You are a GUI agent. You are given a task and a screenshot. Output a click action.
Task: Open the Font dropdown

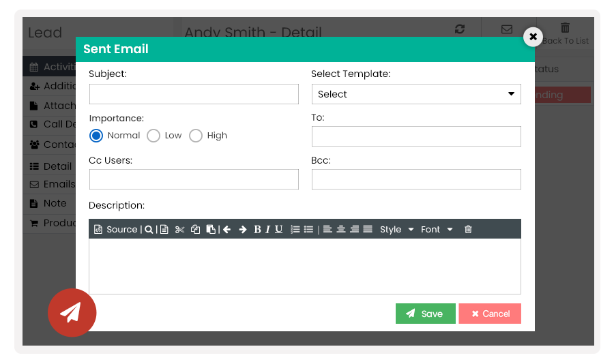pos(437,229)
